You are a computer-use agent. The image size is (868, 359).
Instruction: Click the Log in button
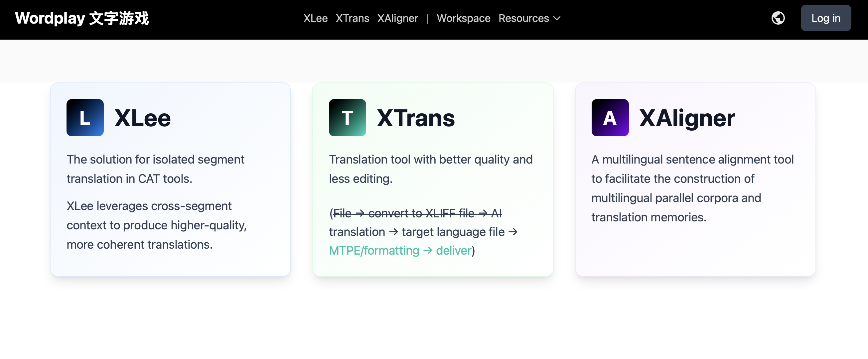click(825, 18)
